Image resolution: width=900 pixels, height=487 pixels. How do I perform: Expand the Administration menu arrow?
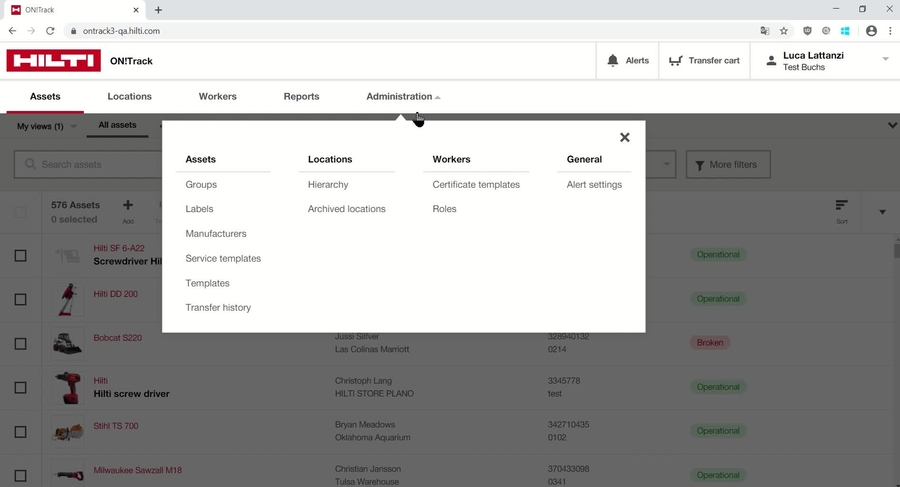[x=437, y=97]
